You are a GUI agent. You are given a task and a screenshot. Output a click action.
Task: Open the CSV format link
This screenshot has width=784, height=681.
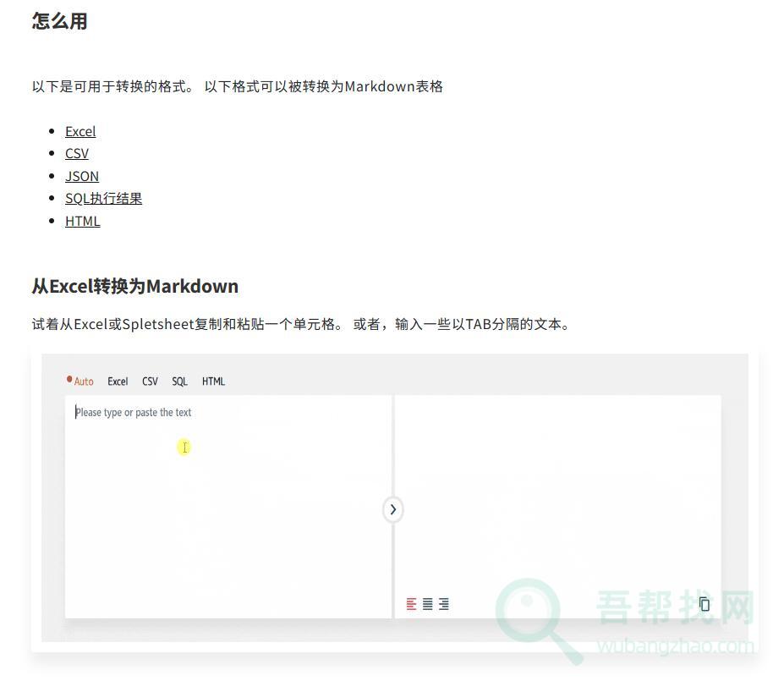[76, 153]
